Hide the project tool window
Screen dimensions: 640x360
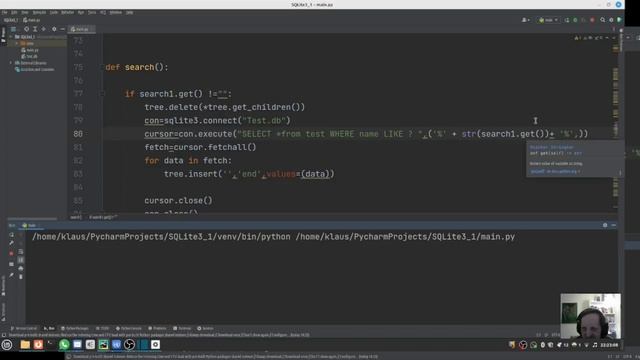click(x=62, y=29)
